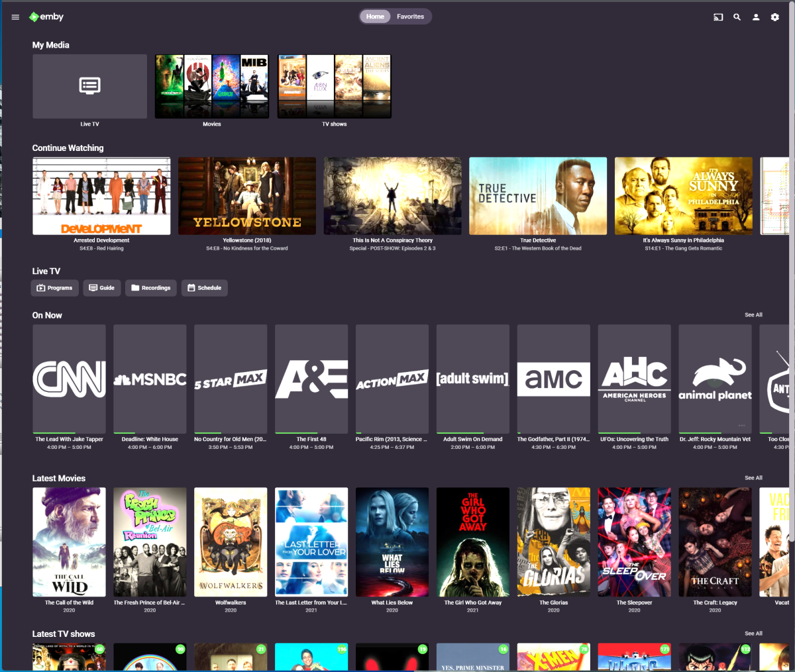Switch to the Home tab

click(375, 17)
